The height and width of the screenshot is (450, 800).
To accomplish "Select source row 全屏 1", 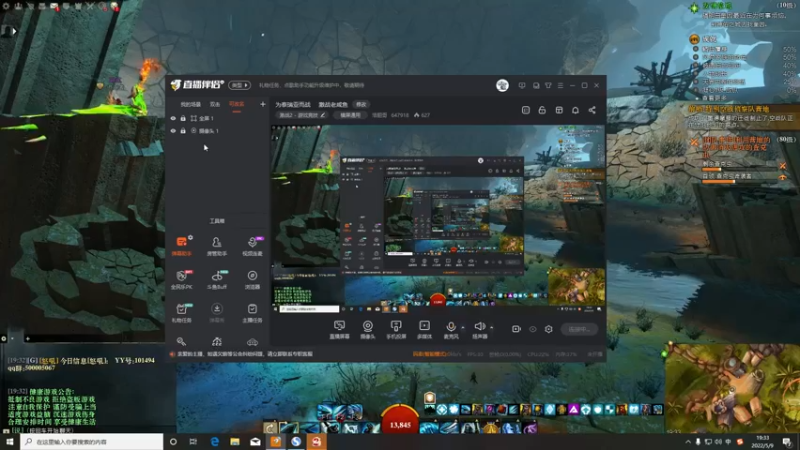I will tap(217, 118).
